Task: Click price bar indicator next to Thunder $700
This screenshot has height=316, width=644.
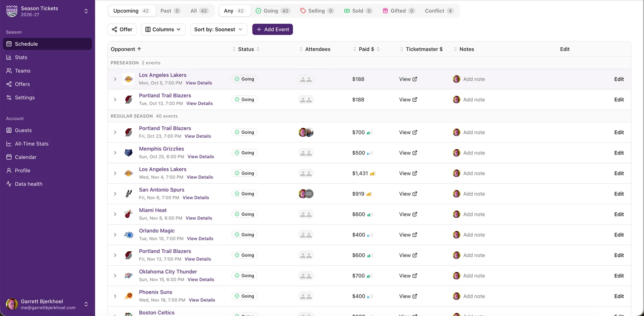Action: click(x=370, y=276)
